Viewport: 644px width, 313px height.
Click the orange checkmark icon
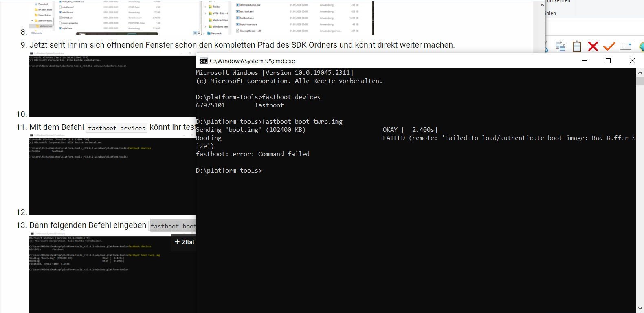coord(609,46)
